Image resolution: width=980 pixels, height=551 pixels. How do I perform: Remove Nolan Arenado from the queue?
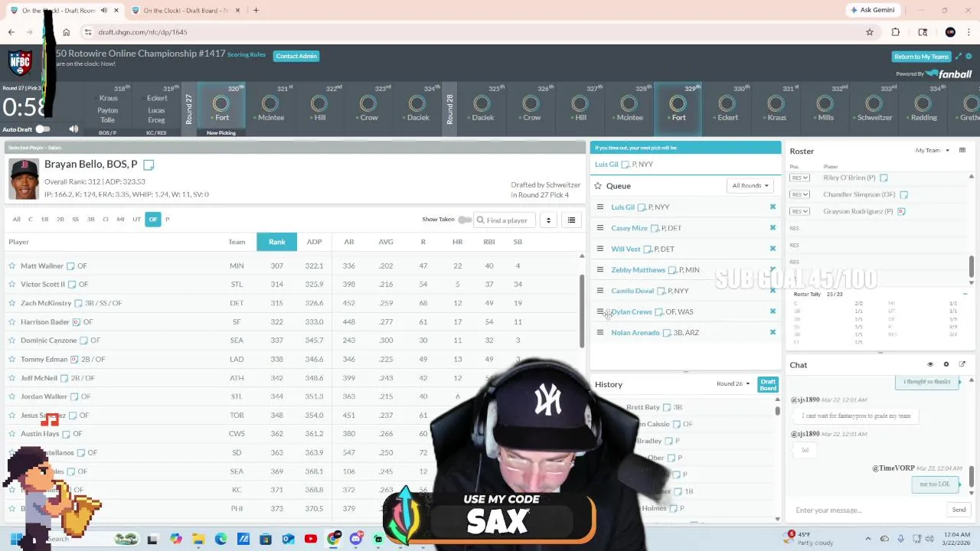tap(773, 332)
